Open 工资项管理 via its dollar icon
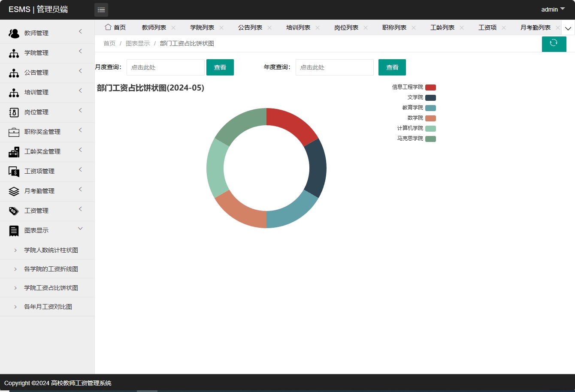 (14, 171)
